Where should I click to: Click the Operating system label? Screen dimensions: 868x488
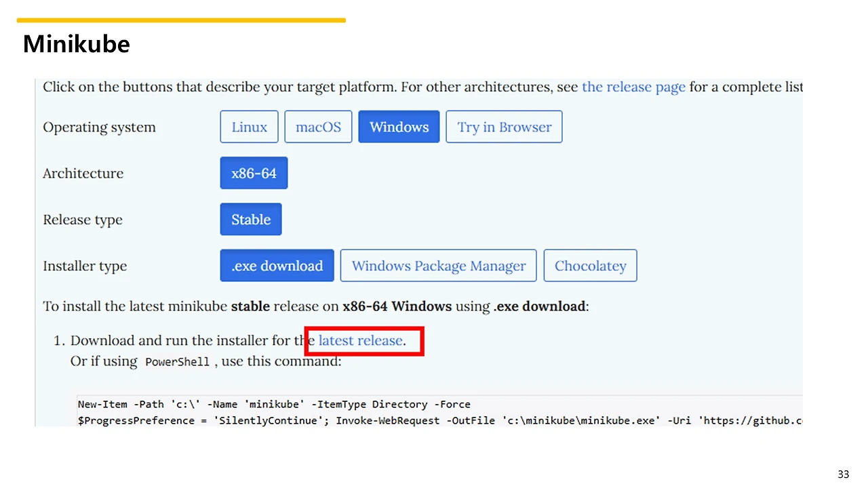coord(99,127)
